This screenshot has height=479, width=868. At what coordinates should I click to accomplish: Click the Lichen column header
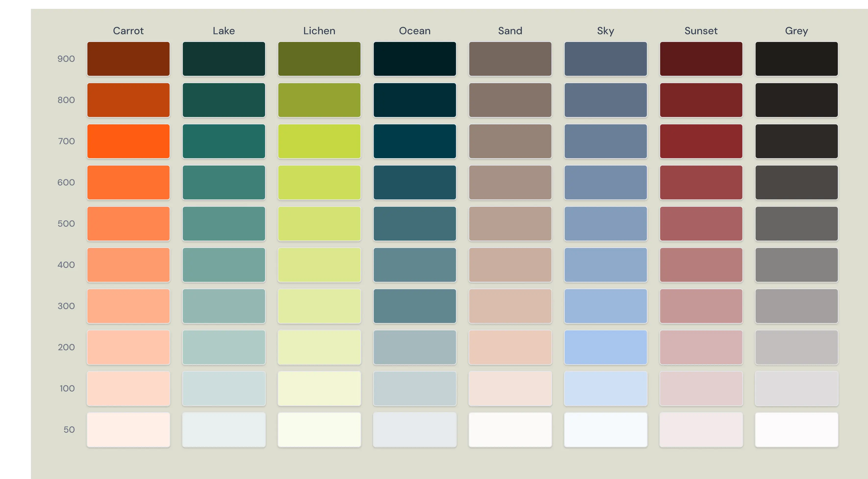[319, 31]
